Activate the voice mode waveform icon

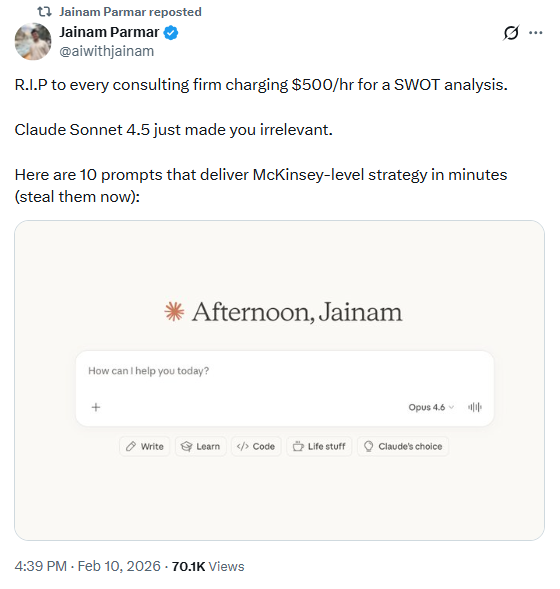tap(475, 407)
